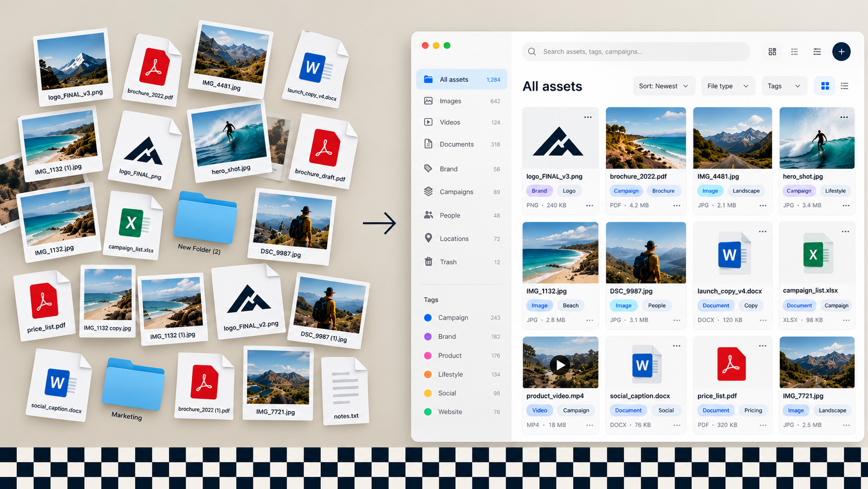
Task: Open the grid layout icon in top toolbar
Action: [x=772, y=51]
